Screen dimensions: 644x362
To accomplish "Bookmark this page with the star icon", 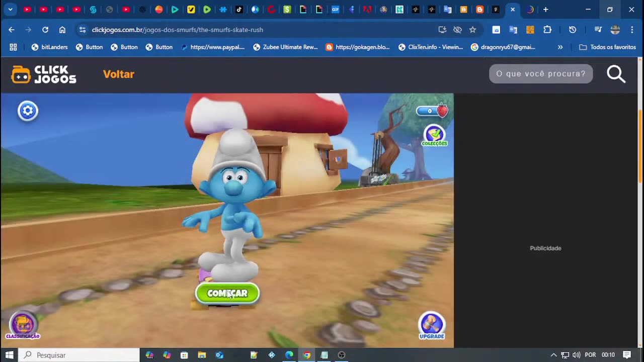I will pos(472,30).
